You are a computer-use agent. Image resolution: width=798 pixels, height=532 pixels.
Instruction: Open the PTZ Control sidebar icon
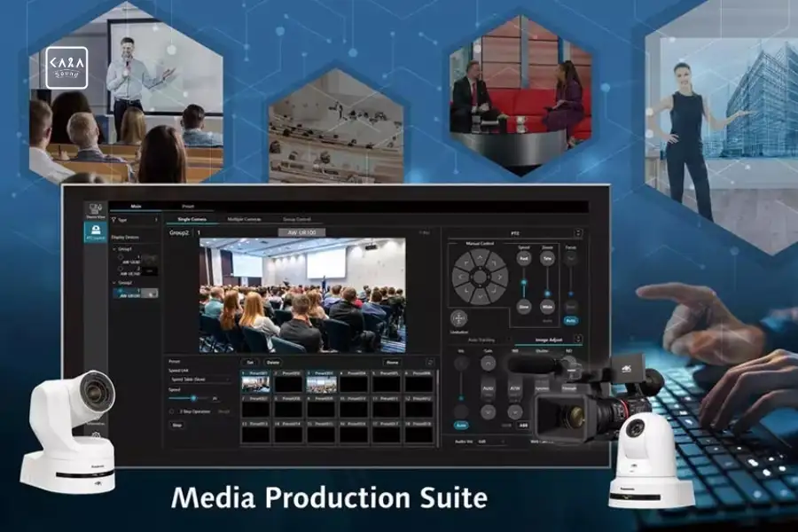click(95, 232)
